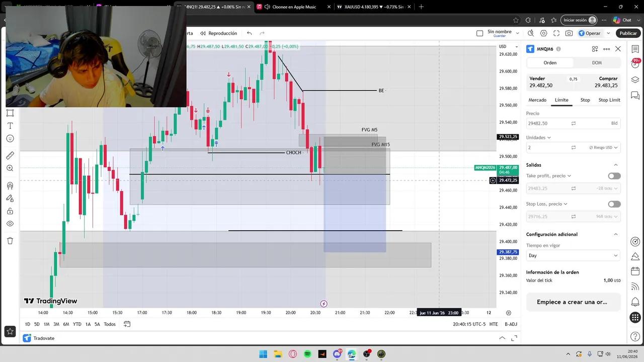Click the Reproducción replay button
The height and width of the screenshot is (362, 644).
(218, 33)
